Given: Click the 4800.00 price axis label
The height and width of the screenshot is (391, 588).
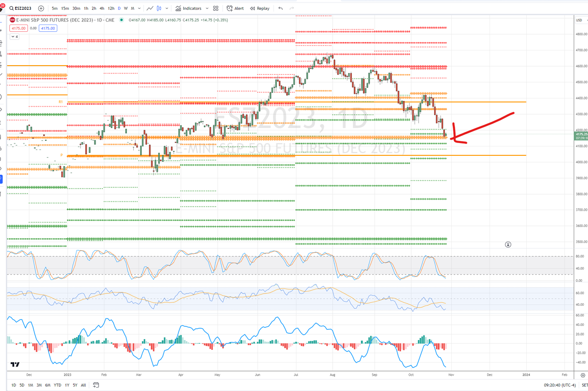Looking at the screenshot, I should (582, 34).
